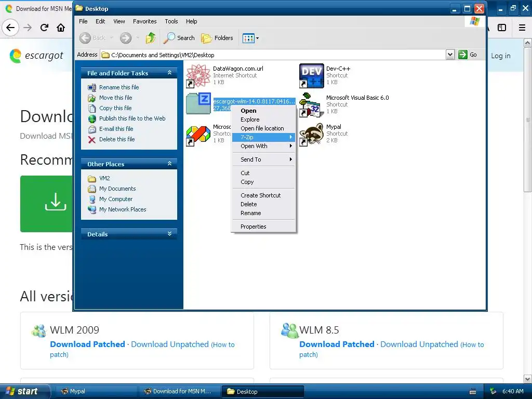
Task: Expand the Details panel
Action: click(170, 234)
